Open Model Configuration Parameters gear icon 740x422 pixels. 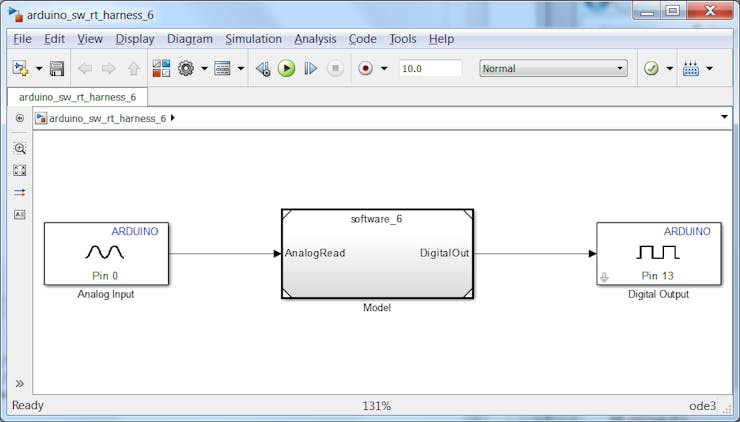pyautogui.click(x=186, y=69)
